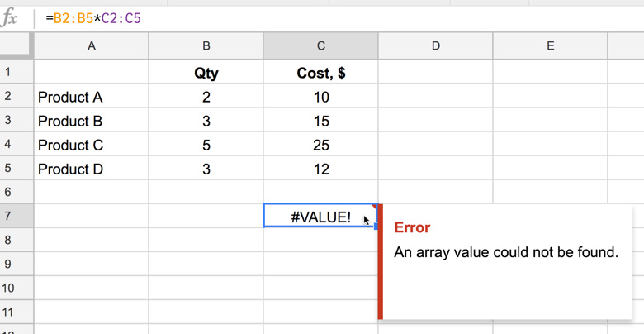
Task: Select the highlighted column C header
Action: click(320, 46)
